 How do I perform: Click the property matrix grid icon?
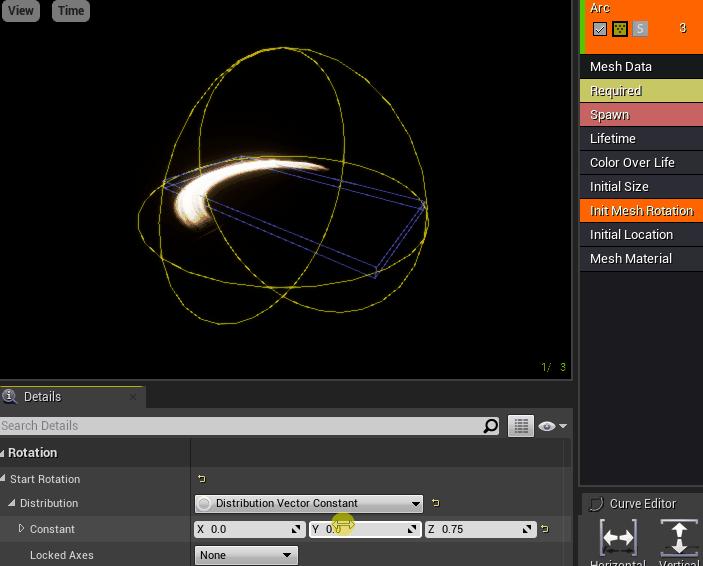(521, 426)
